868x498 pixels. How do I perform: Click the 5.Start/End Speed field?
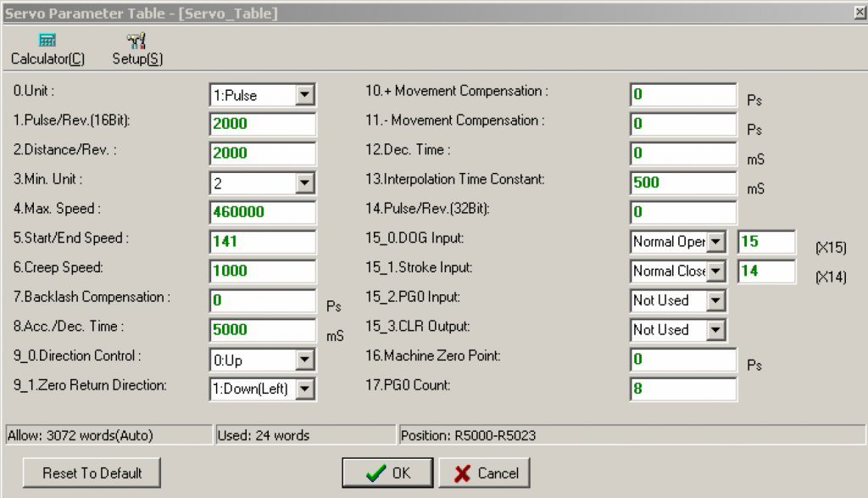[x=263, y=241]
